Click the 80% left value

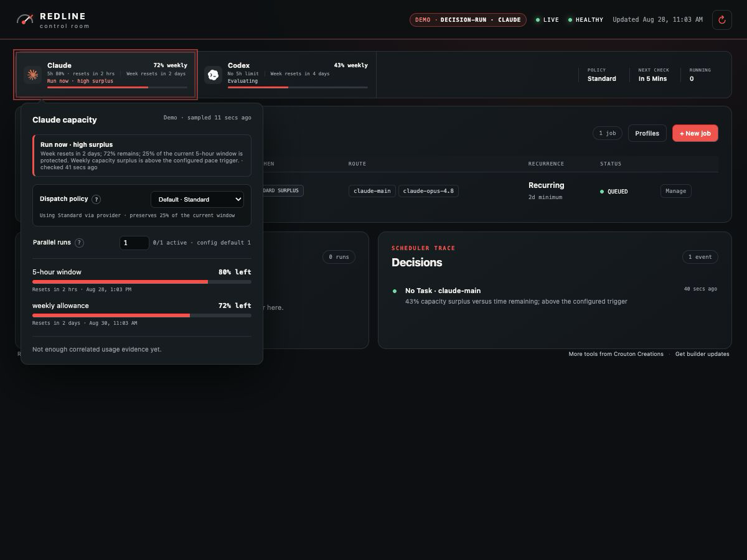[235, 272]
